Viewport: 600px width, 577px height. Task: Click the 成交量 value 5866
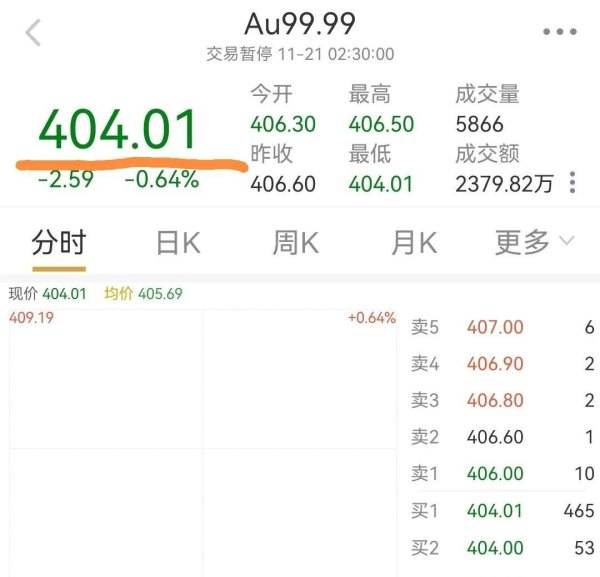pos(479,124)
